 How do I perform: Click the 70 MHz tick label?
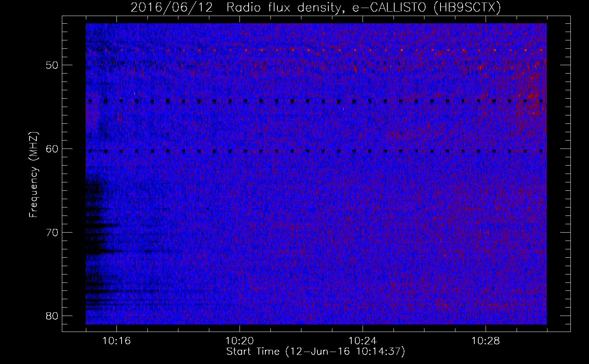coord(52,232)
